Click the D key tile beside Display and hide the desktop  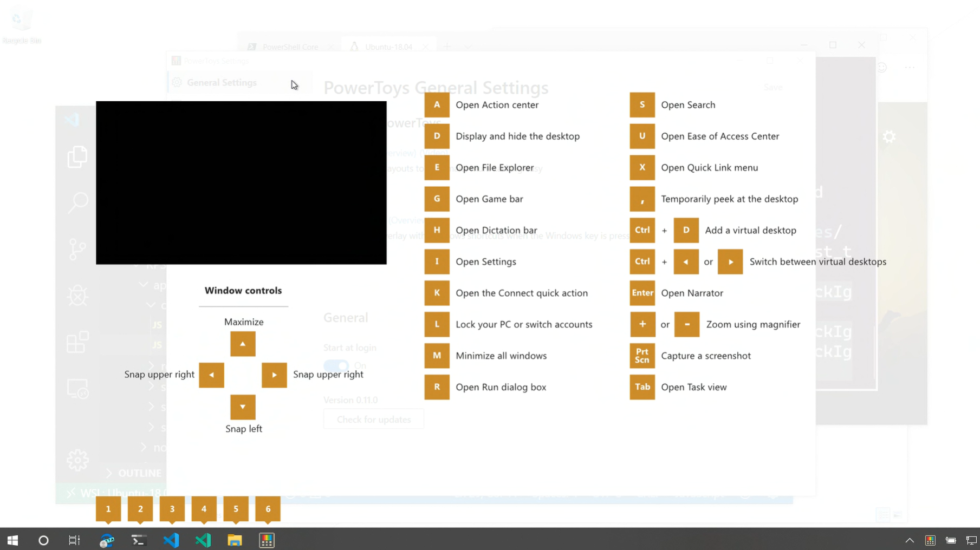437,136
